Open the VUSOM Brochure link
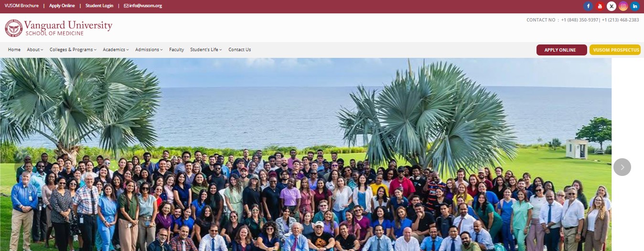The height and width of the screenshot is (251, 644). (x=21, y=6)
